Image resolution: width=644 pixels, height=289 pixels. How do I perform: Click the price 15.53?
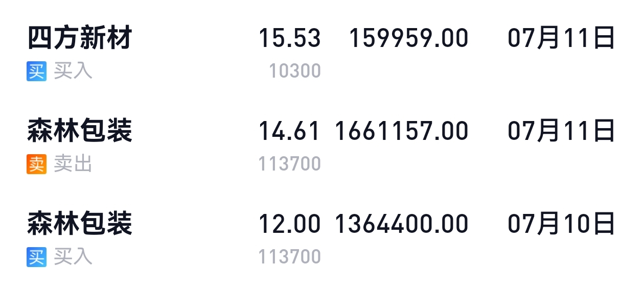pos(290,39)
